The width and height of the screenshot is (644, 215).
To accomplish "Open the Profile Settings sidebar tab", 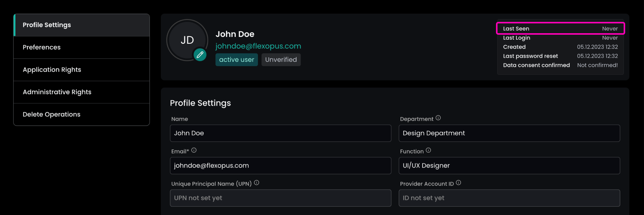I will 82,25.
